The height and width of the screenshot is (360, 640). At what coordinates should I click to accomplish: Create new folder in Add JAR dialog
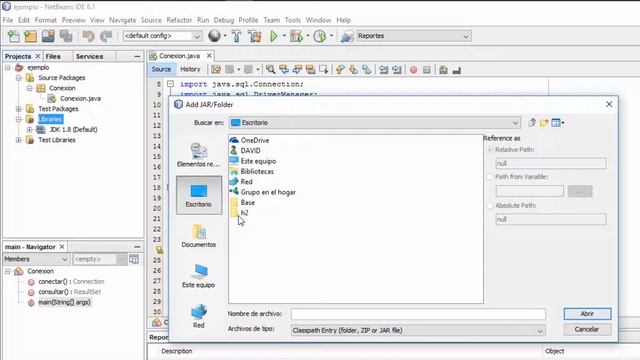click(x=544, y=122)
